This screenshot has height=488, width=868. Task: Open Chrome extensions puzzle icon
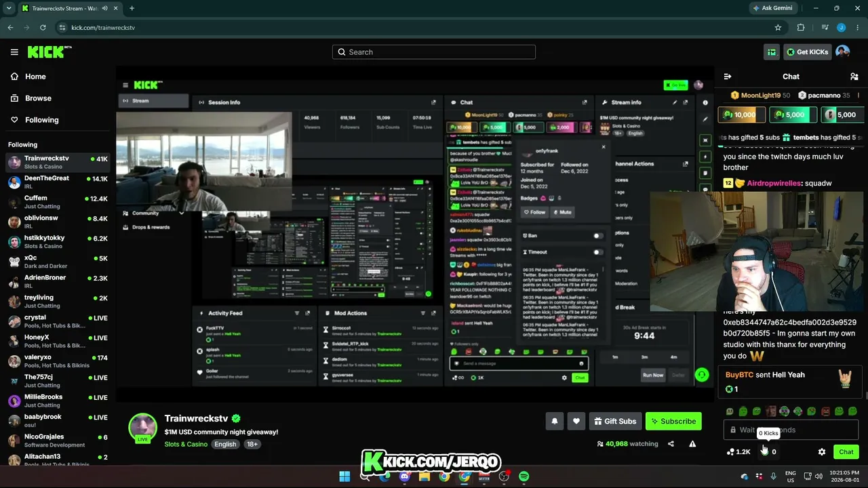tap(801, 28)
